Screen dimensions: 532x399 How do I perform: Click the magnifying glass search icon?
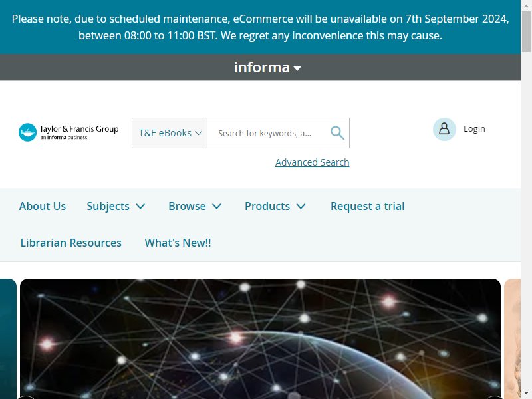coord(337,133)
